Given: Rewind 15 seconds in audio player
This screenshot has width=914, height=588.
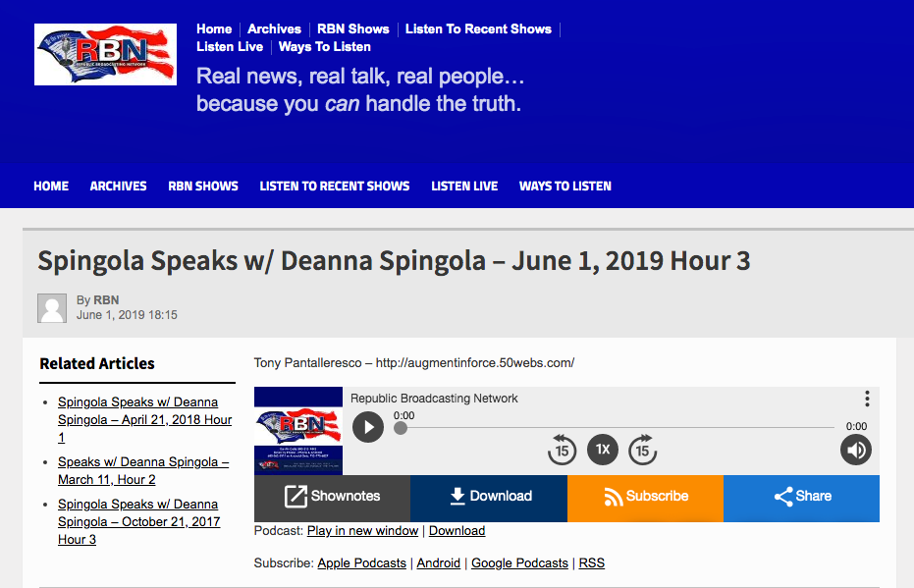Looking at the screenshot, I should point(562,450).
